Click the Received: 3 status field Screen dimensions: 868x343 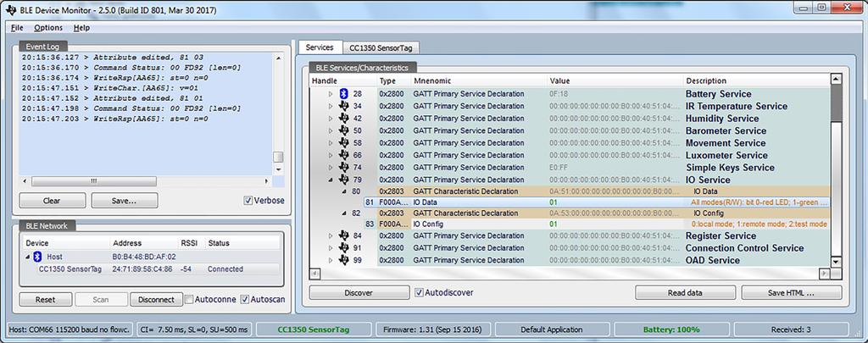click(x=791, y=329)
